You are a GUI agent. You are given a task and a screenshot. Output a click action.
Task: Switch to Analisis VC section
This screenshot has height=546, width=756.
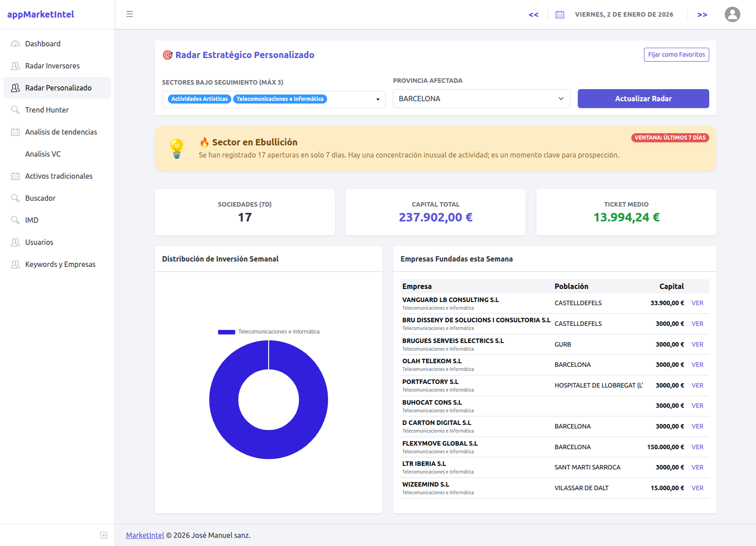coord(43,153)
